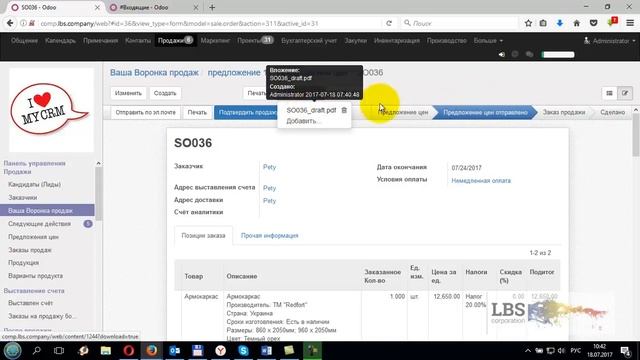Click Создать button
This screenshot has height=360, width=640.
point(165,93)
